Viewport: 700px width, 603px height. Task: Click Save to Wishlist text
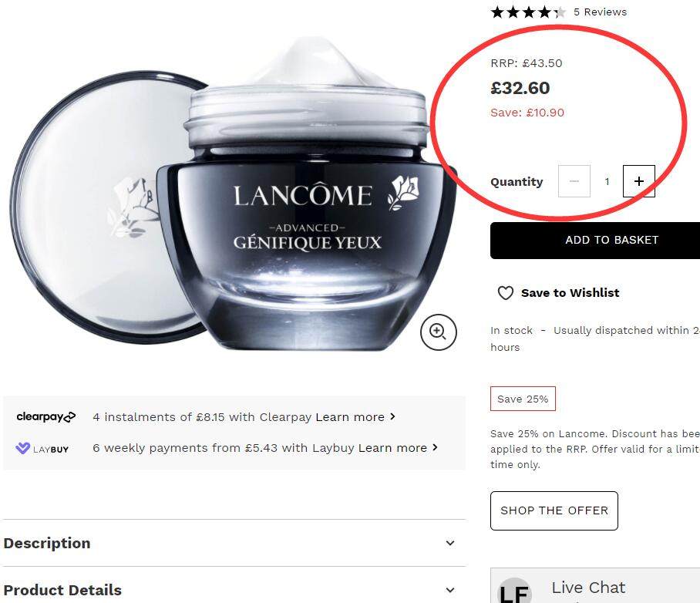570,293
